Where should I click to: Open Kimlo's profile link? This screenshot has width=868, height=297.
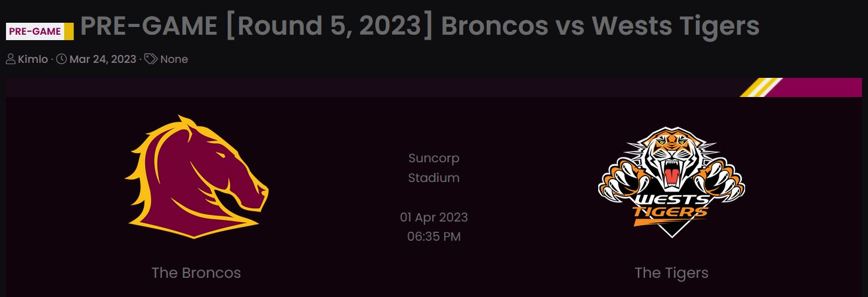33,59
